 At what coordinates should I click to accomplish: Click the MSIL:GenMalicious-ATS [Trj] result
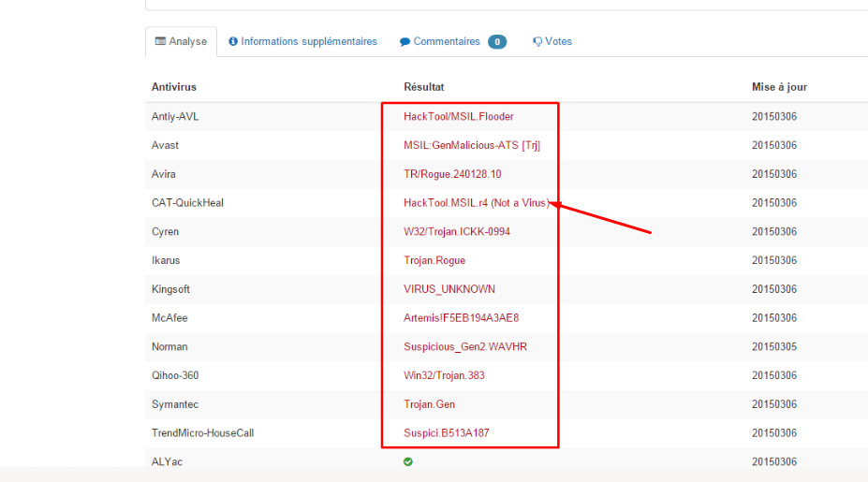point(472,146)
